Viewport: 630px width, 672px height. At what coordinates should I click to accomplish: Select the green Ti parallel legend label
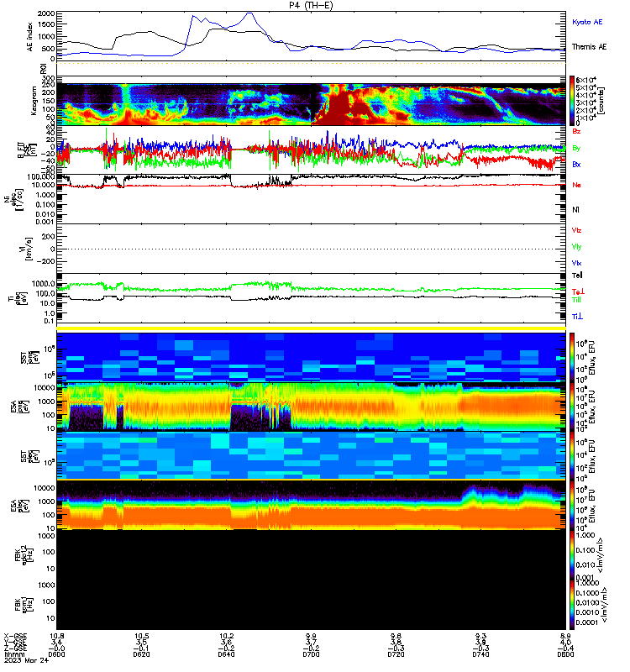[577, 300]
